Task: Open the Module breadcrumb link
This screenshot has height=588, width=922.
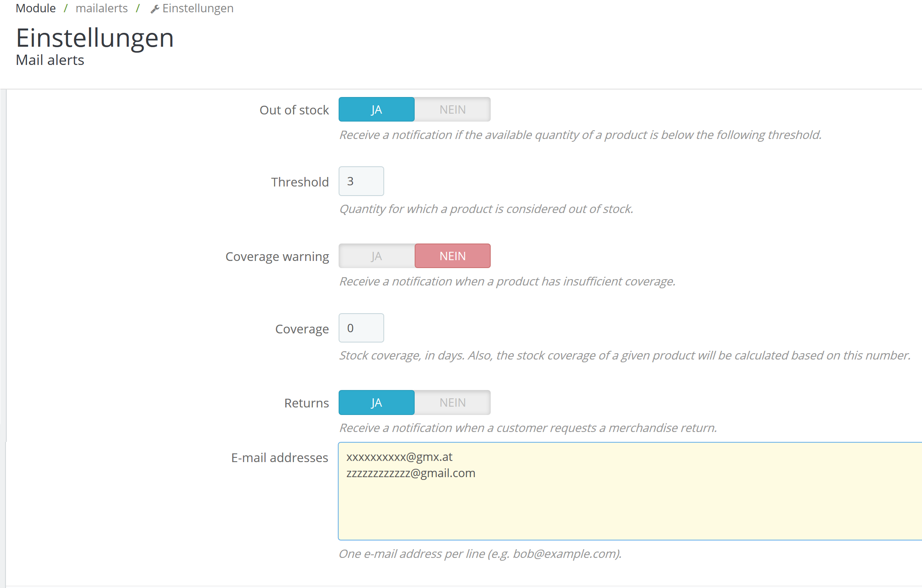Action: pos(36,8)
